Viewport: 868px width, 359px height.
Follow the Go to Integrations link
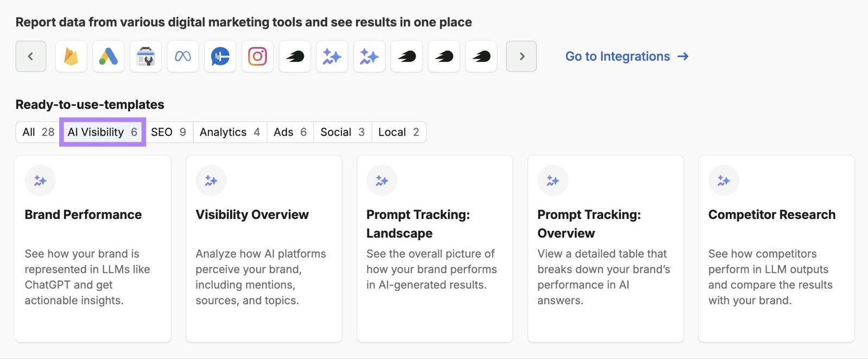pyautogui.click(x=627, y=56)
